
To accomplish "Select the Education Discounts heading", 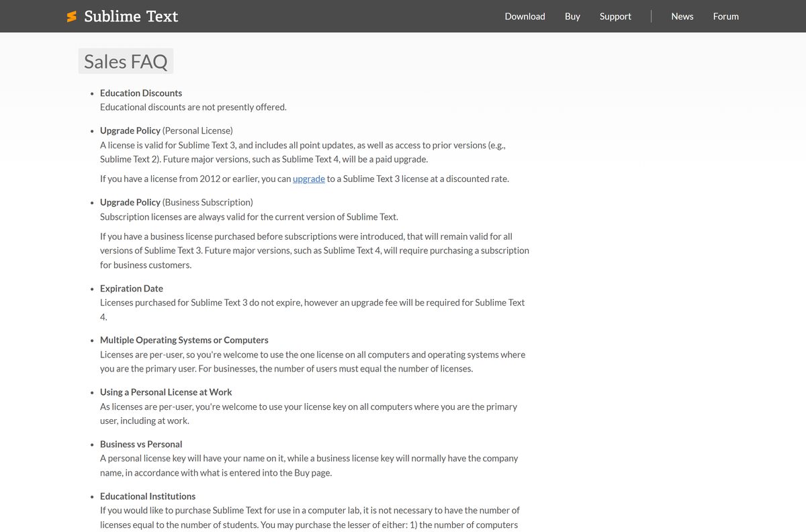I will (x=141, y=93).
